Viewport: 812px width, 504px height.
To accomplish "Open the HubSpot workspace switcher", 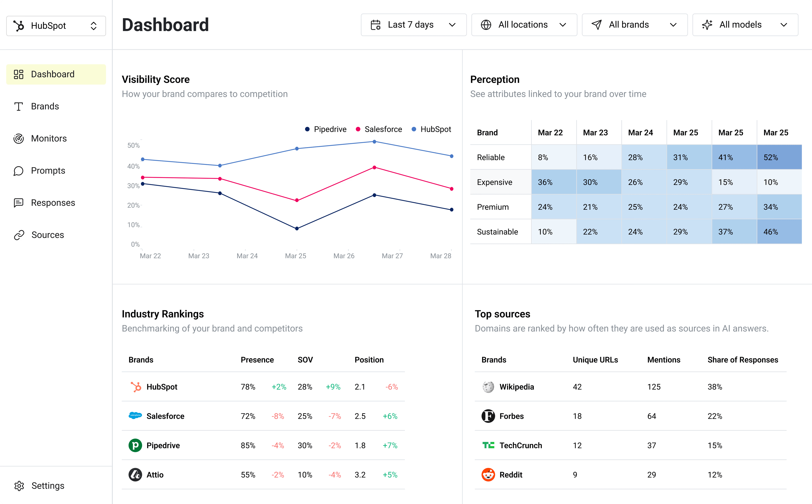I will coord(56,26).
